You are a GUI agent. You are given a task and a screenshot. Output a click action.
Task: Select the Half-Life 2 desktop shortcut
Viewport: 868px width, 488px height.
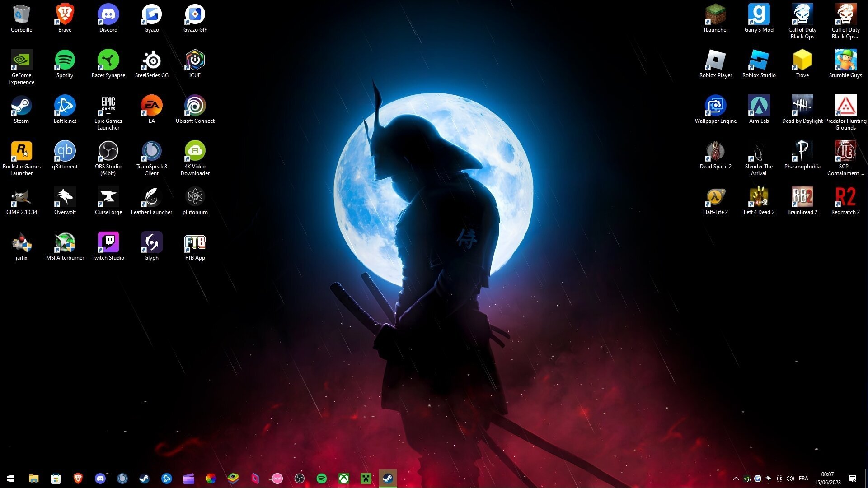(715, 197)
